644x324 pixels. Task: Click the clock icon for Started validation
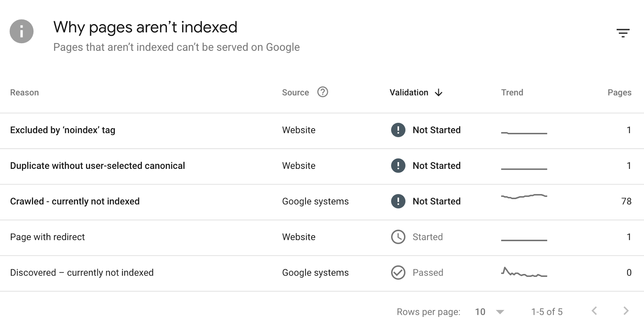click(x=398, y=237)
